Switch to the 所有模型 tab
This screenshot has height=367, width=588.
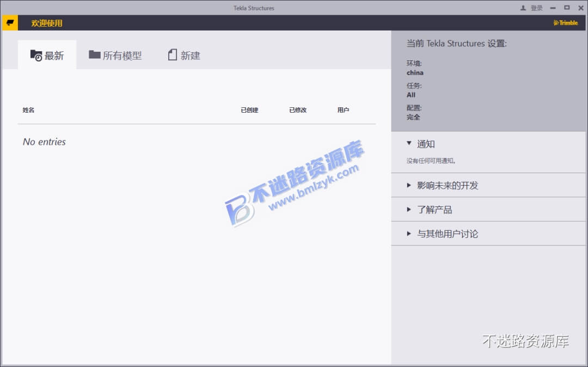[115, 56]
